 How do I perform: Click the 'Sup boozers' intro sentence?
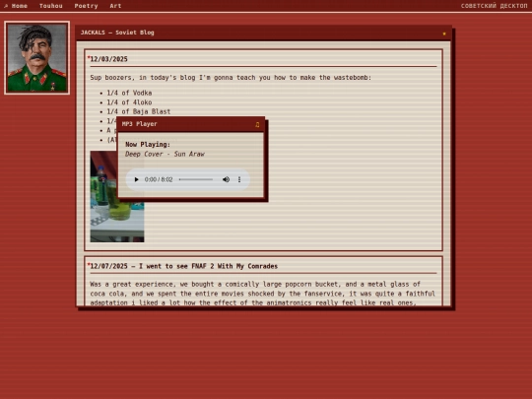point(231,78)
